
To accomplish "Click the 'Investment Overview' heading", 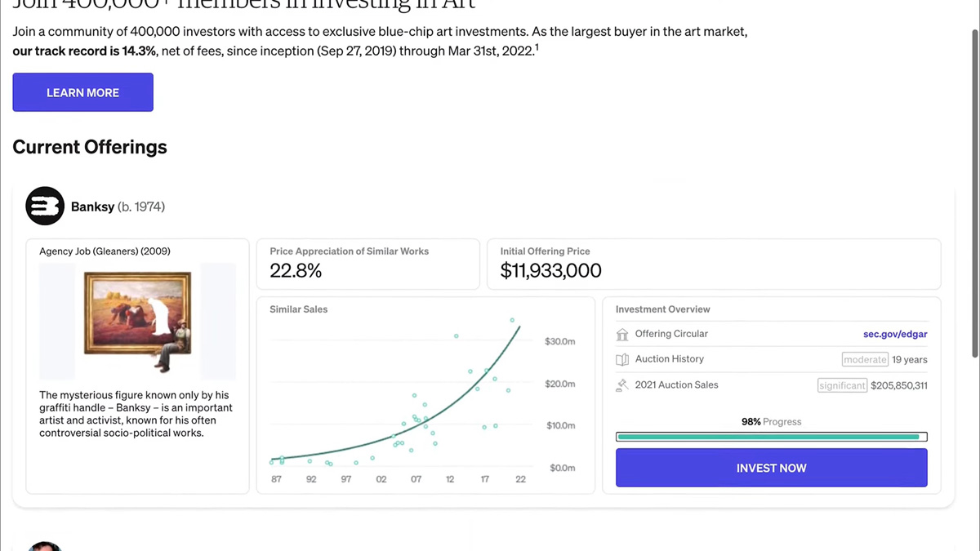I will tap(662, 309).
